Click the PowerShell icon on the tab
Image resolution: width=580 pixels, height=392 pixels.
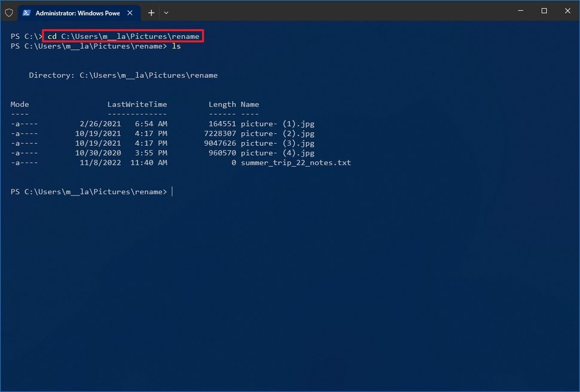pos(25,12)
